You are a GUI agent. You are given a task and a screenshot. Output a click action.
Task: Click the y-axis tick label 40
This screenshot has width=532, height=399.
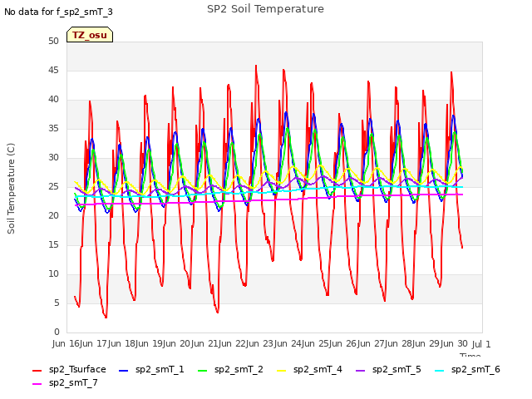(x=53, y=100)
